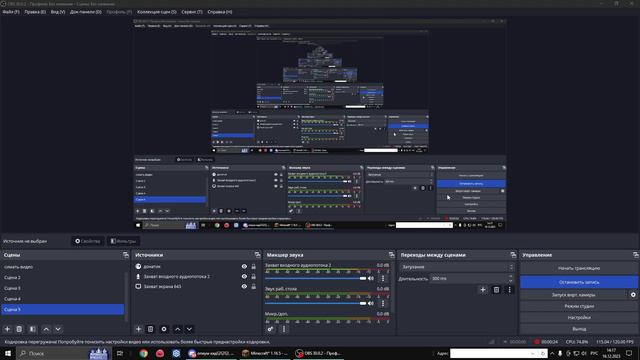
Task: Open transition properties three-dots menu
Action: [509, 290]
